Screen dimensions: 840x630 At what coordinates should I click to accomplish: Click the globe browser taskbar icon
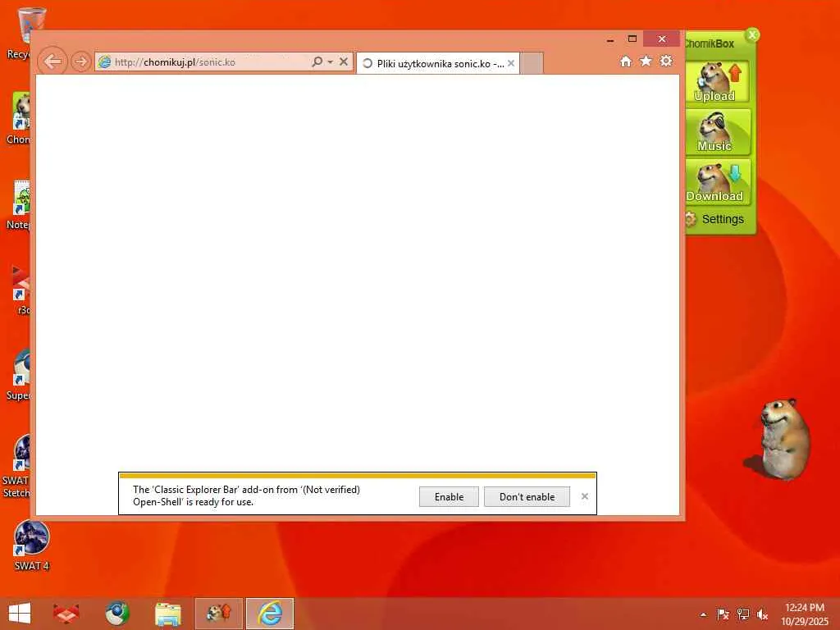[x=116, y=614]
